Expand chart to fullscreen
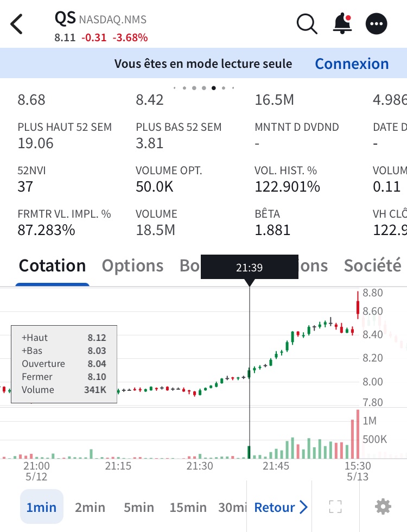 pyautogui.click(x=335, y=507)
